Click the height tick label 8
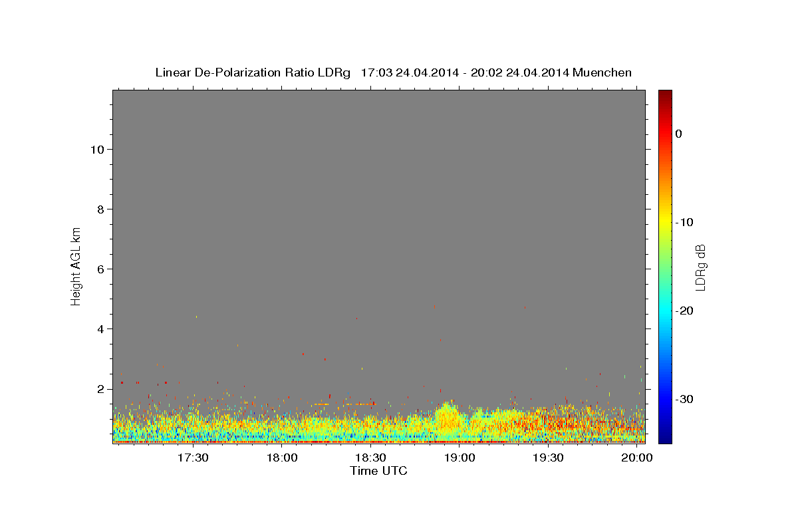798x532 pixels. click(x=102, y=209)
